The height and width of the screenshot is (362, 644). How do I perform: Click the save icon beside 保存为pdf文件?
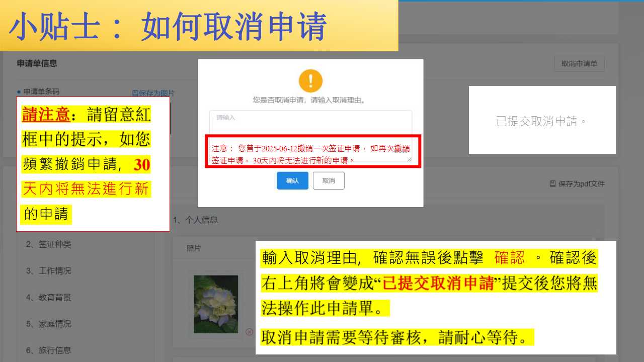(x=552, y=184)
